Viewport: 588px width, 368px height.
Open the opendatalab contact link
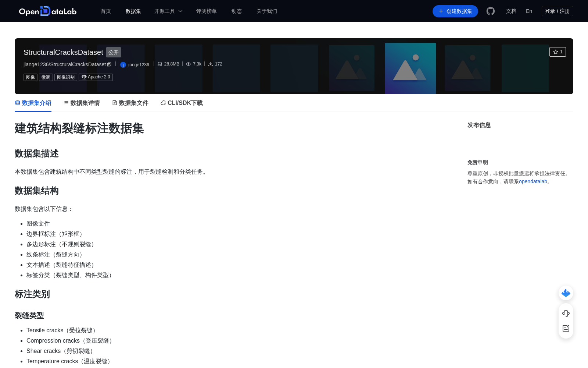click(x=533, y=181)
